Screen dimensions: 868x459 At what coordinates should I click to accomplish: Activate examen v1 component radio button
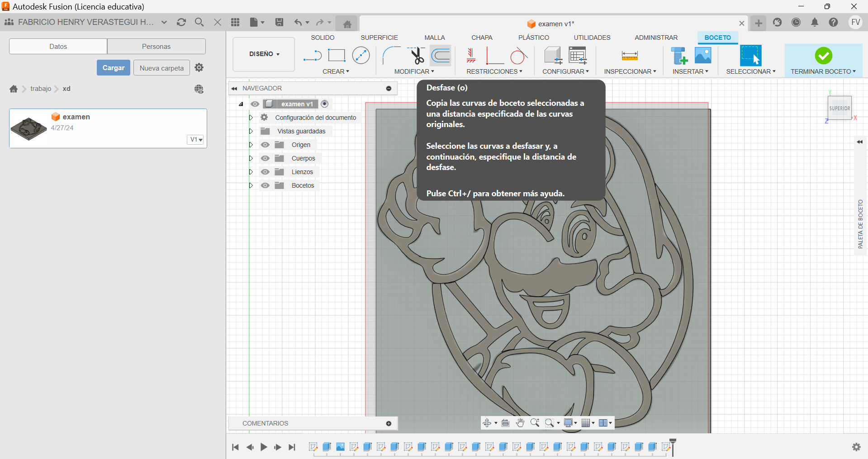click(x=324, y=104)
